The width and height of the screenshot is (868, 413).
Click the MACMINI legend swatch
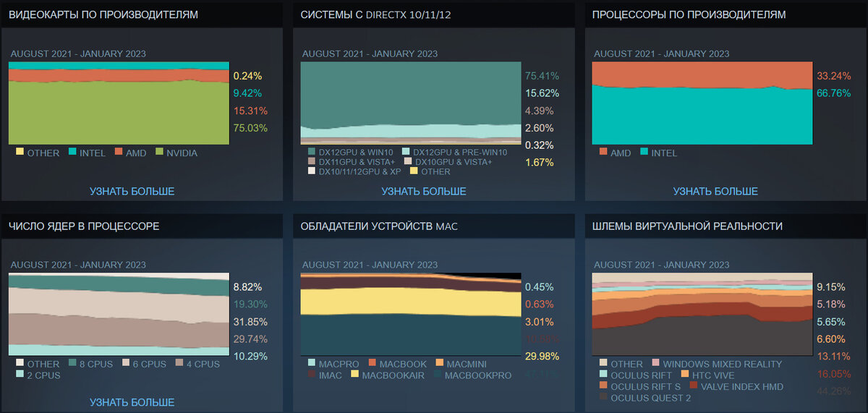[441, 363]
